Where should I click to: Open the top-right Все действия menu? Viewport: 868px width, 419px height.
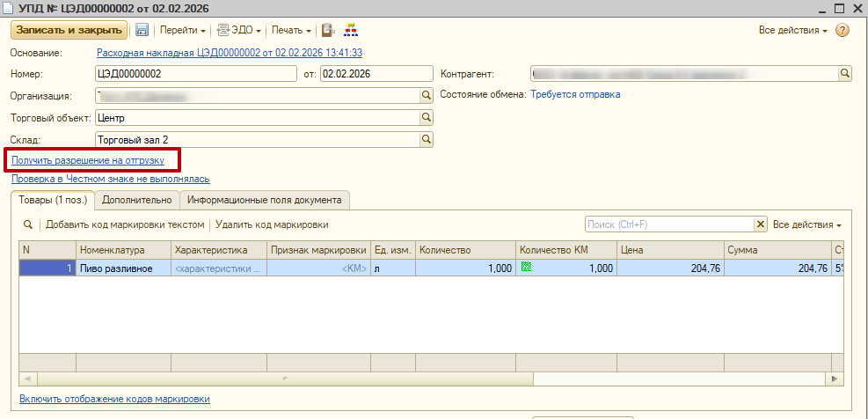click(x=792, y=30)
